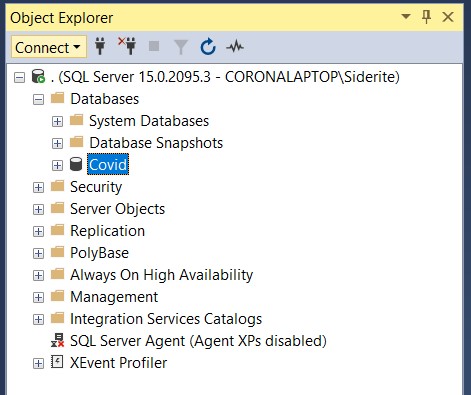
Task: Expand the Security folder
Action: click(x=38, y=188)
